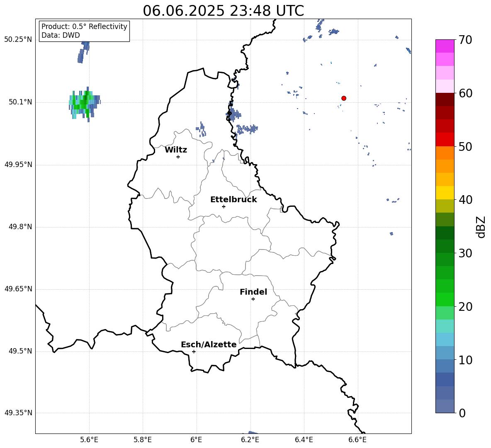Viewport: 491px width, 448px height.
Task: Click the 0 tick on colorbar
Action: [462, 413]
